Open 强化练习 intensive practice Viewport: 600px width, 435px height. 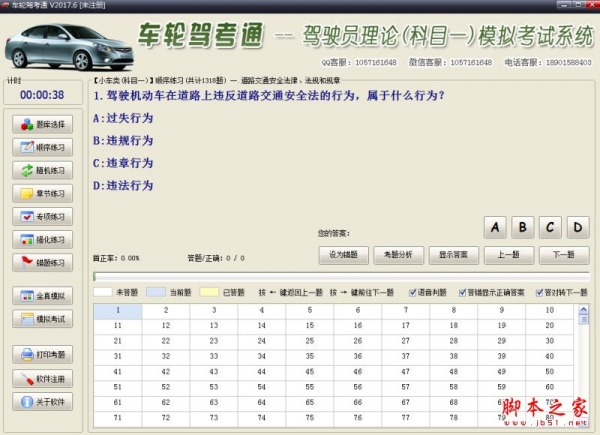[x=42, y=240]
